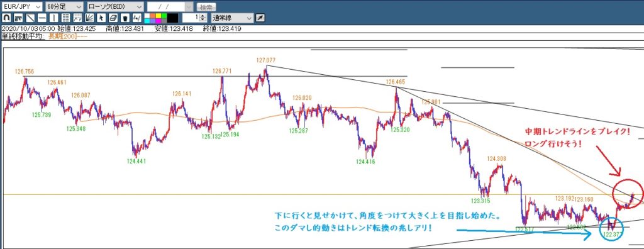Viewport: 644px width, 249px height.
Task: Select the horizontal line drawing tool
Action: 42,18
